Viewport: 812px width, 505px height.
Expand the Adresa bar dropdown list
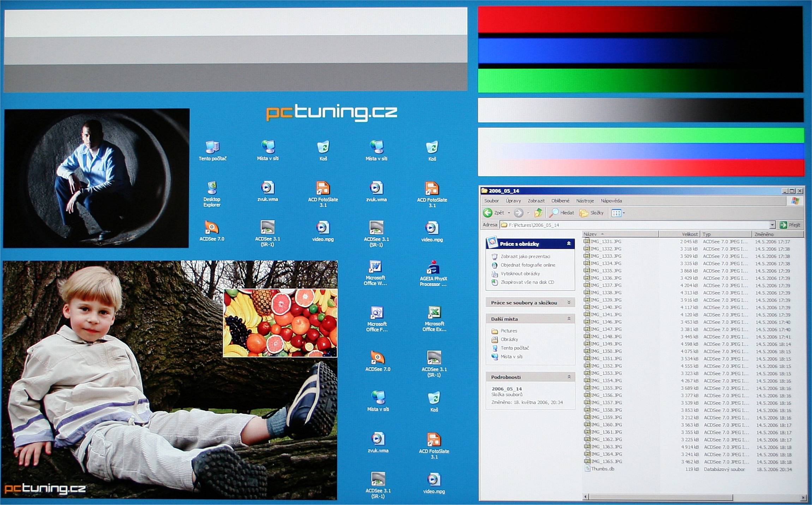click(x=772, y=225)
